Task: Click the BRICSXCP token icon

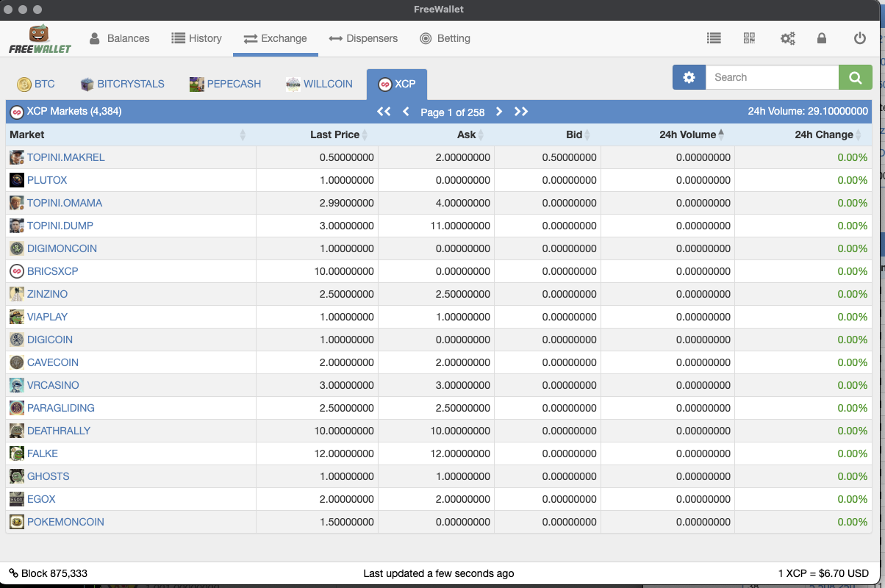Action: tap(17, 271)
